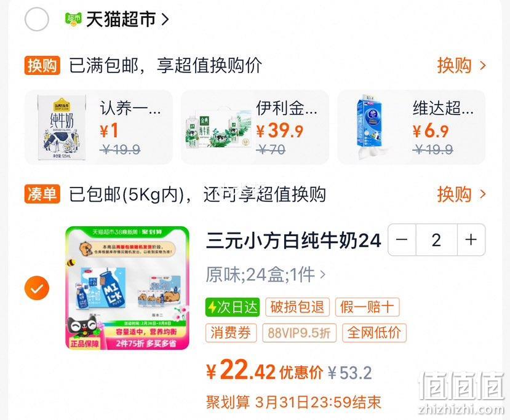Open the 三元小方白纯牛奶 product image
Viewport: 510px width, 420px height.
pyautogui.click(x=127, y=288)
